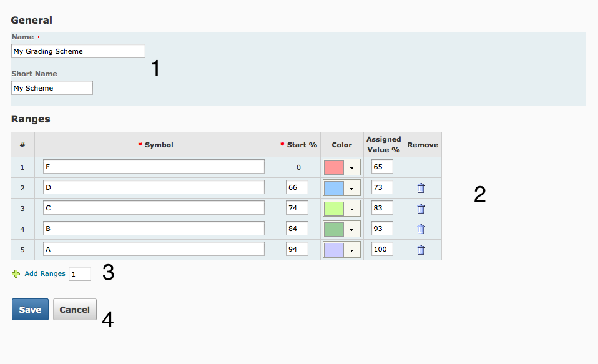Image resolution: width=598 pixels, height=364 pixels.
Task: Remove range A via trash icon
Action: coord(421,250)
